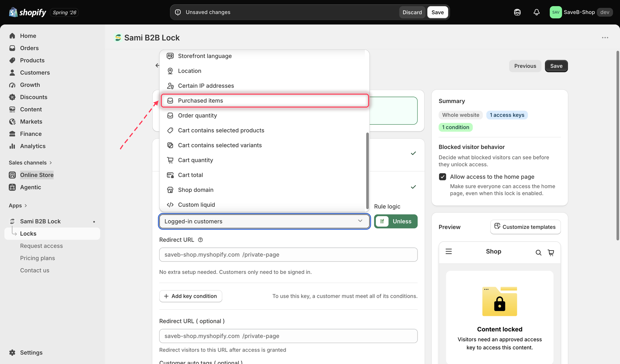Screen dimensions: 620x364
Task: Click the Discounts badge icon in the sidebar
Action: pyautogui.click(x=12, y=97)
